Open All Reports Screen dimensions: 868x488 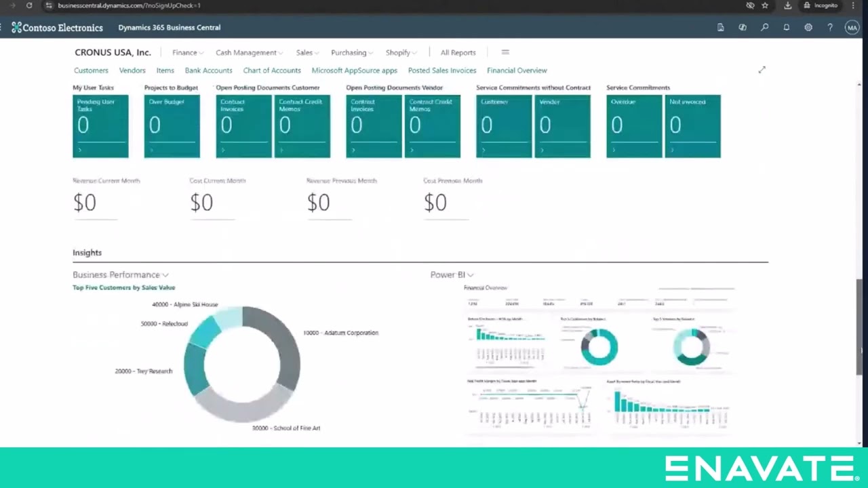(458, 52)
